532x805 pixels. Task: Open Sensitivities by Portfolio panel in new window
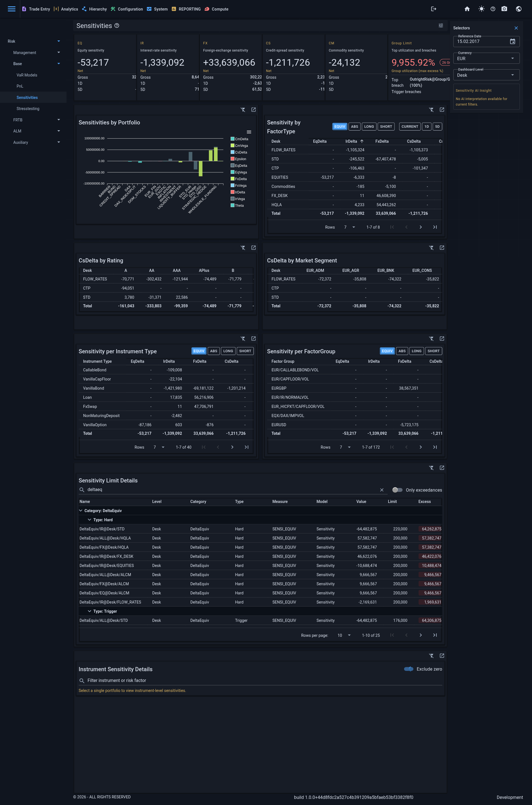(254, 109)
